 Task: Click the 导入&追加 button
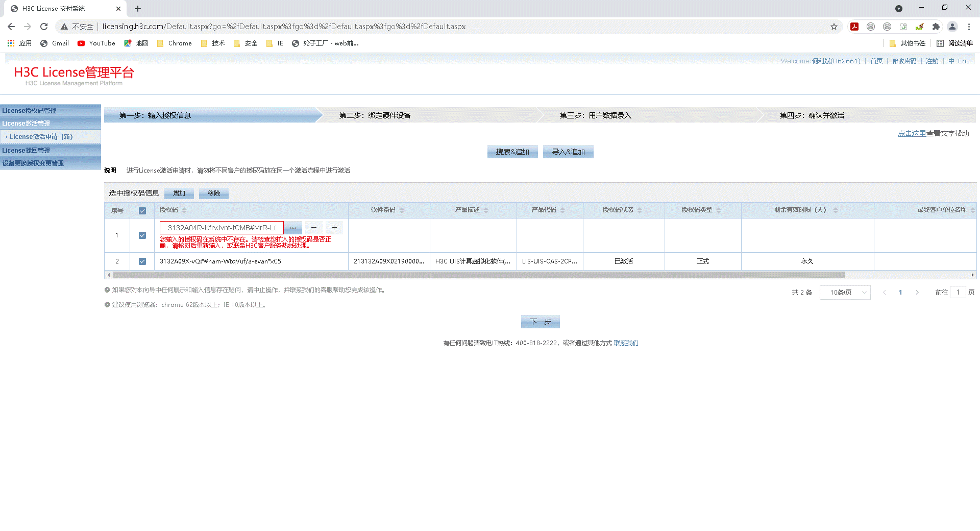coord(568,152)
